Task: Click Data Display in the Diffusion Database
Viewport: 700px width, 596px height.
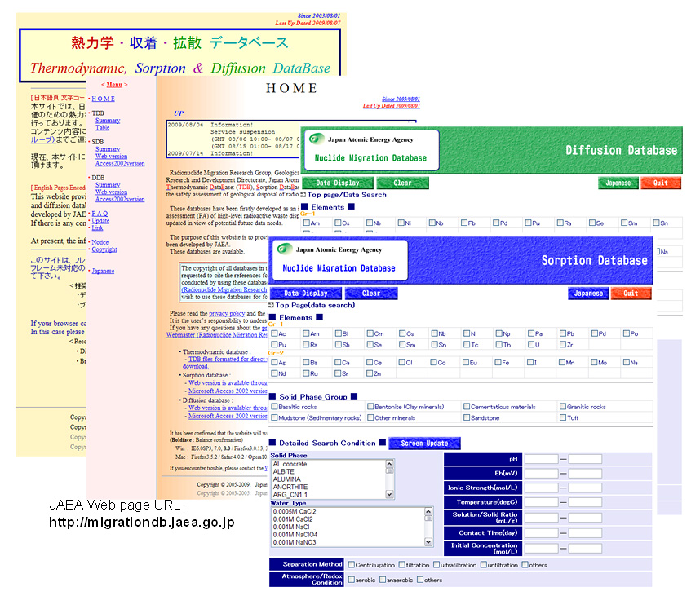Action: tap(338, 183)
